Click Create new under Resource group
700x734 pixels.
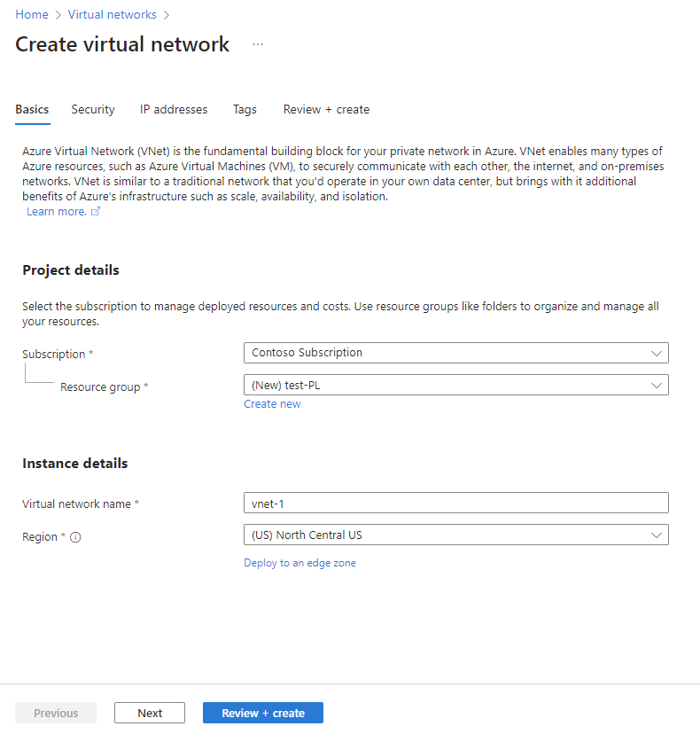[272, 403]
